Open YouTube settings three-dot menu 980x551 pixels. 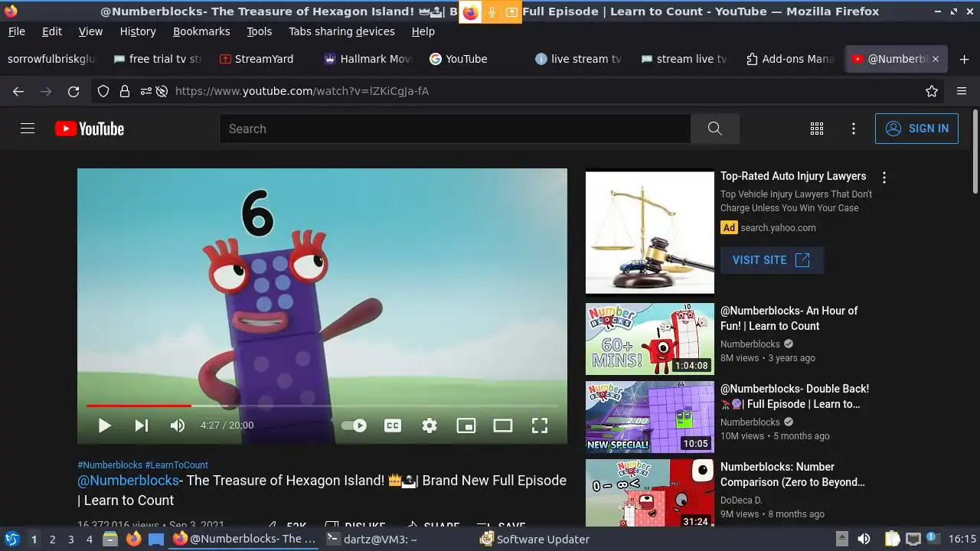(x=854, y=129)
